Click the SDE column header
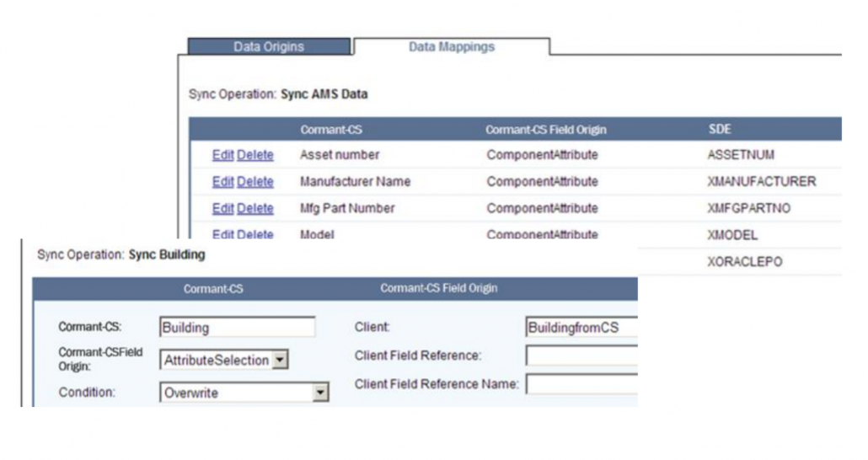Screen dimensions: 868x460 pyautogui.click(x=720, y=130)
